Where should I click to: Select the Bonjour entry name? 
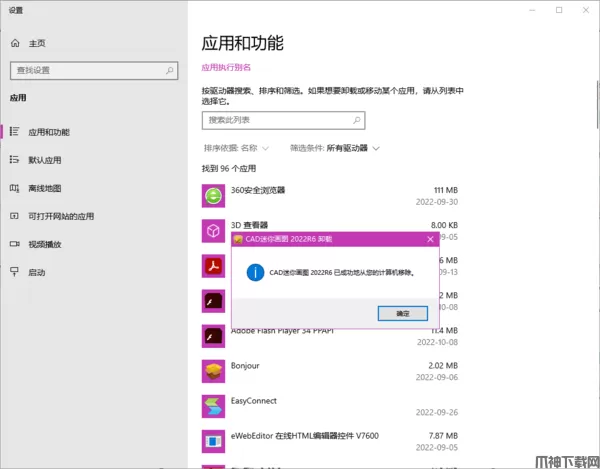(245, 366)
